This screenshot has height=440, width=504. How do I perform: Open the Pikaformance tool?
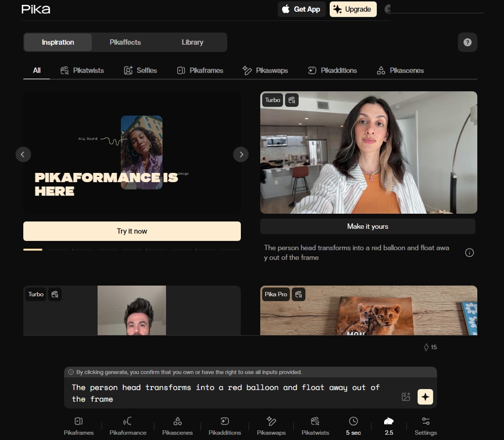point(128,426)
